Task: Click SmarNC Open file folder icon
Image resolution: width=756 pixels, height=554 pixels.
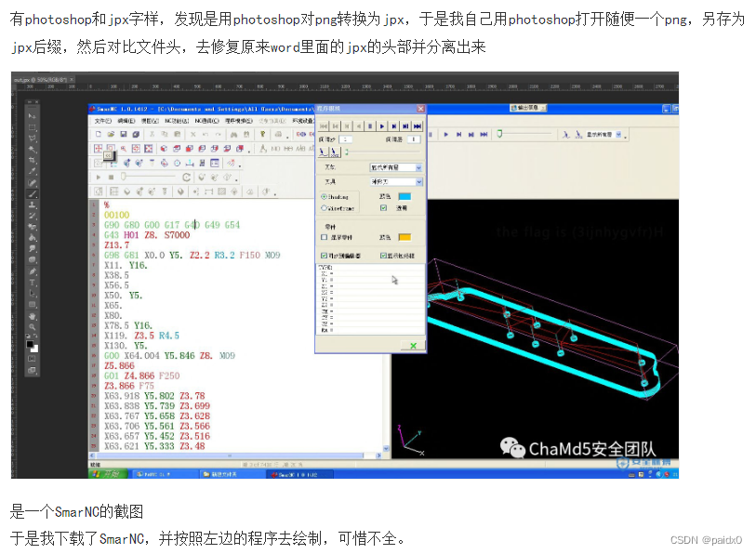Action: point(111,134)
